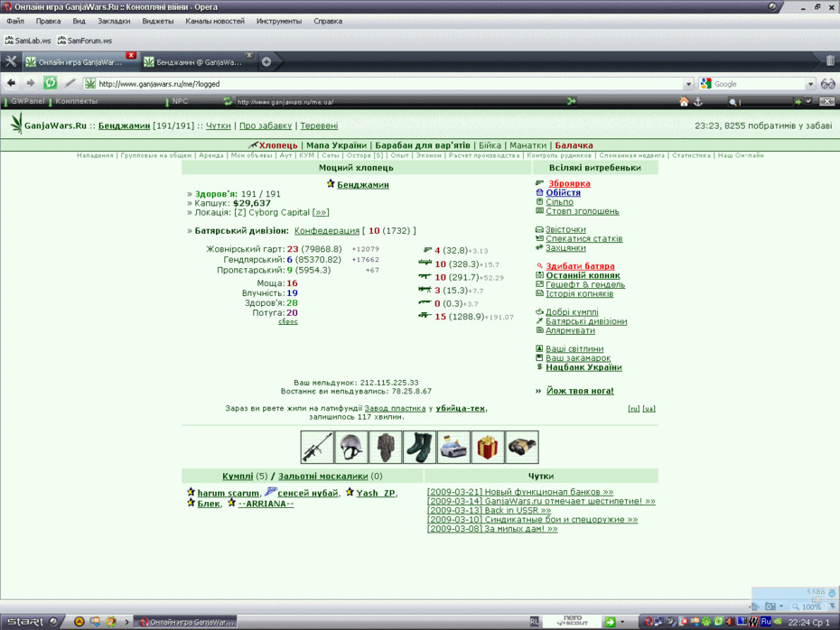Open the Здибати батяра link

[580, 266]
